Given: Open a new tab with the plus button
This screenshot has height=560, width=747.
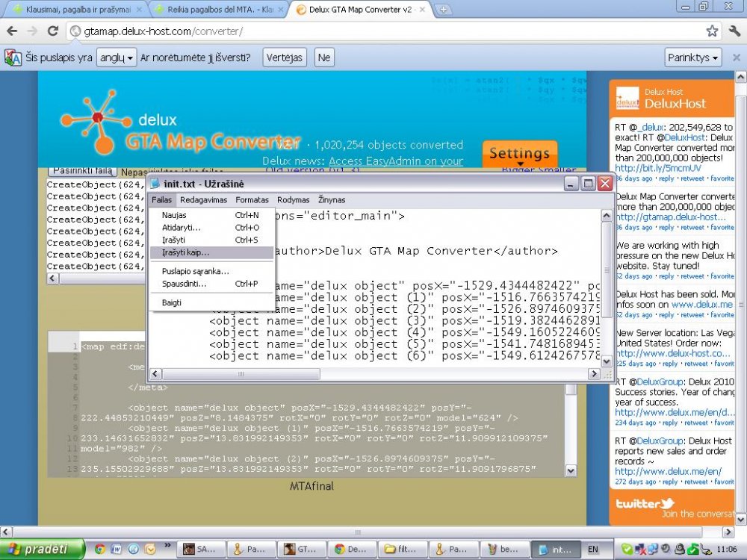Looking at the screenshot, I should [x=443, y=10].
